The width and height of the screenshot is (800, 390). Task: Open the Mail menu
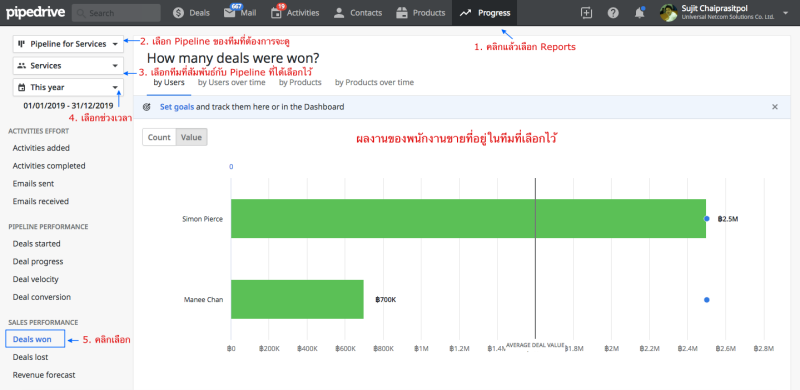240,13
